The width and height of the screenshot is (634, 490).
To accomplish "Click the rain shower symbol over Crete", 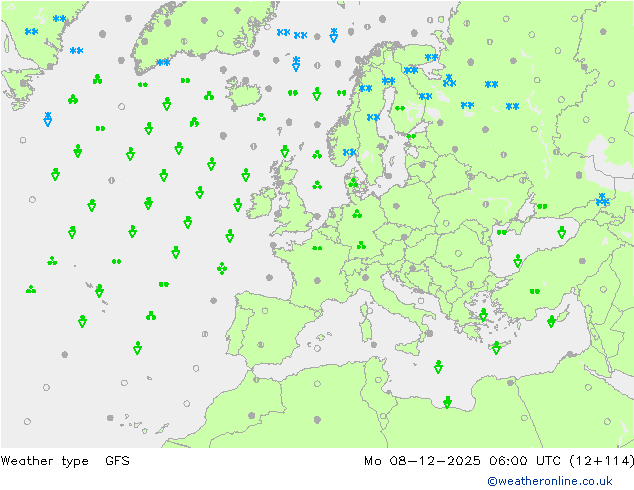I will (497, 348).
